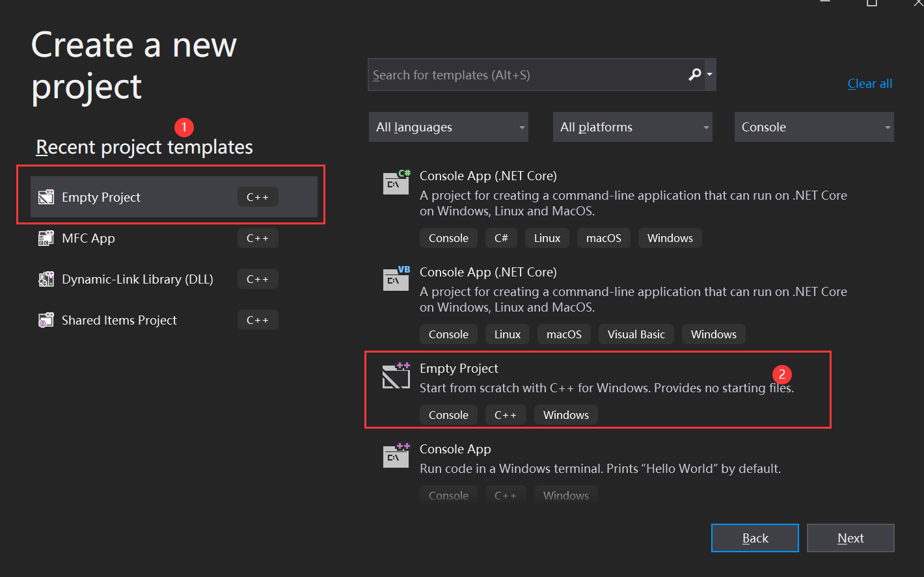This screenshot has width=924, height=577.
Task: Click the Empty Project icon in recent templates
Action: (x=46, y=197)
